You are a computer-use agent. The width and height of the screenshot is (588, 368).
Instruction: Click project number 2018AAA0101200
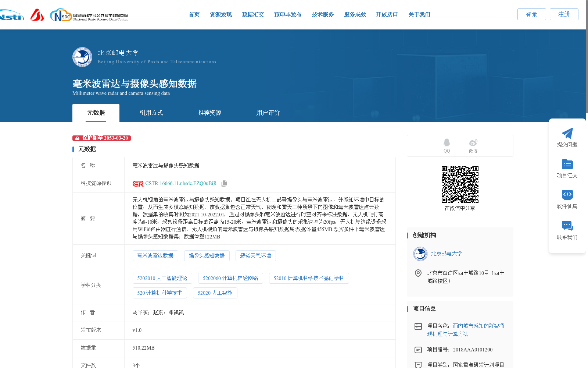click(x=473, y=350)
